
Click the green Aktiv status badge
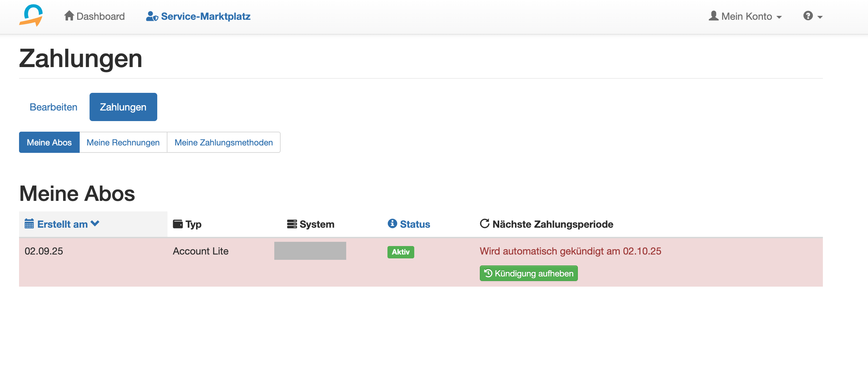(401, 252)
